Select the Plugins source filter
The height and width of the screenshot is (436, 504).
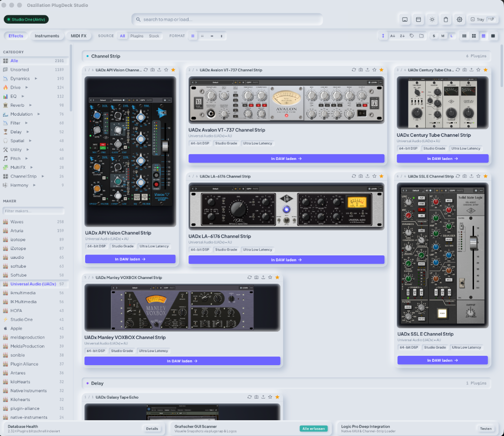[x=137, y=36]
